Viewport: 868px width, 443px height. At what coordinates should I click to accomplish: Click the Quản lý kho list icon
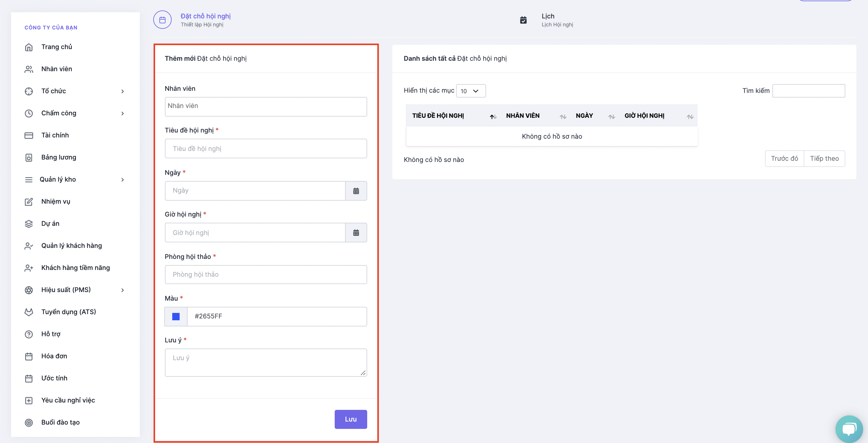point(29,179)
